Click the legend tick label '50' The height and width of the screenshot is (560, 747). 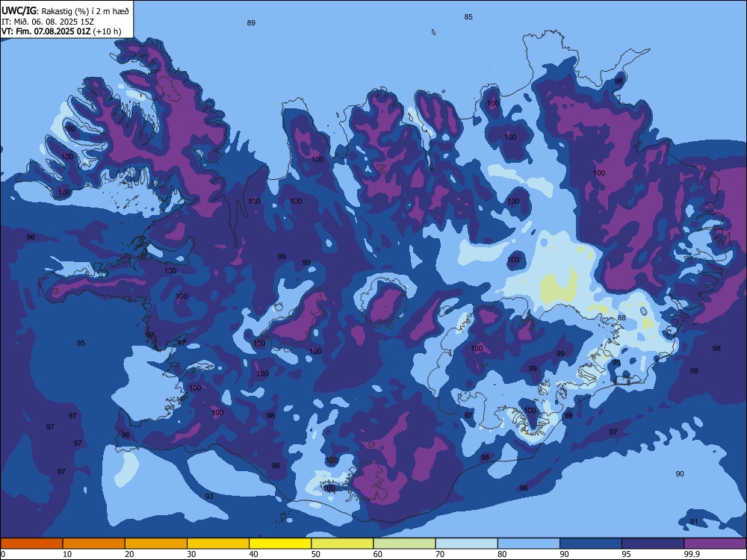[315, 554]
